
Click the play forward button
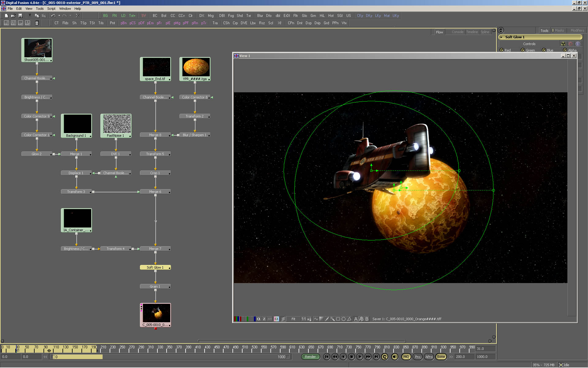[x=360, y=357]
